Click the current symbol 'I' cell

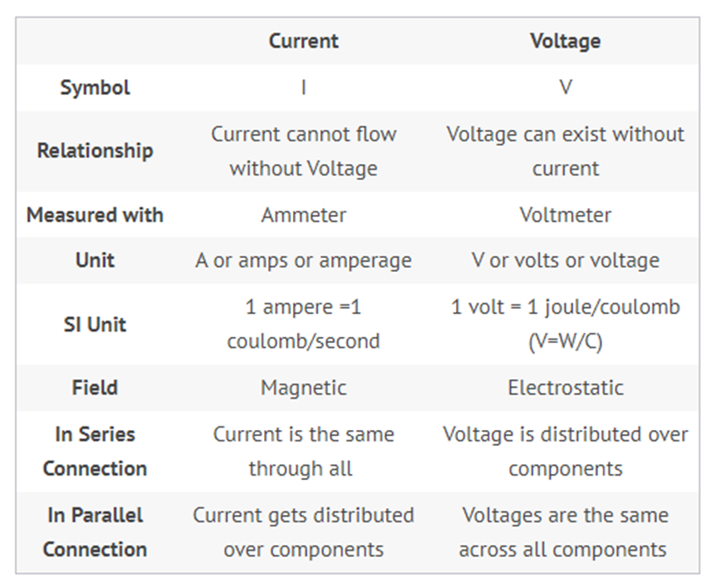click(x=303, y=88)
